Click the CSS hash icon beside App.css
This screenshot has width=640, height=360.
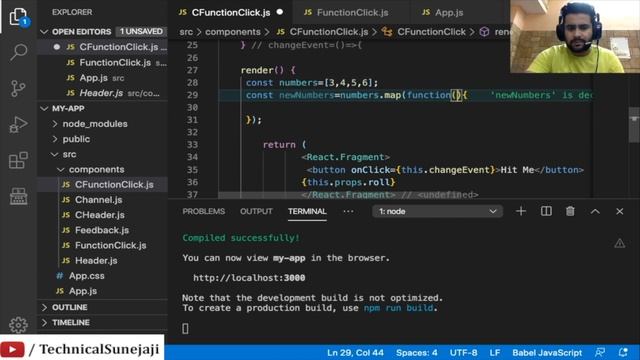tap(60, 276)
